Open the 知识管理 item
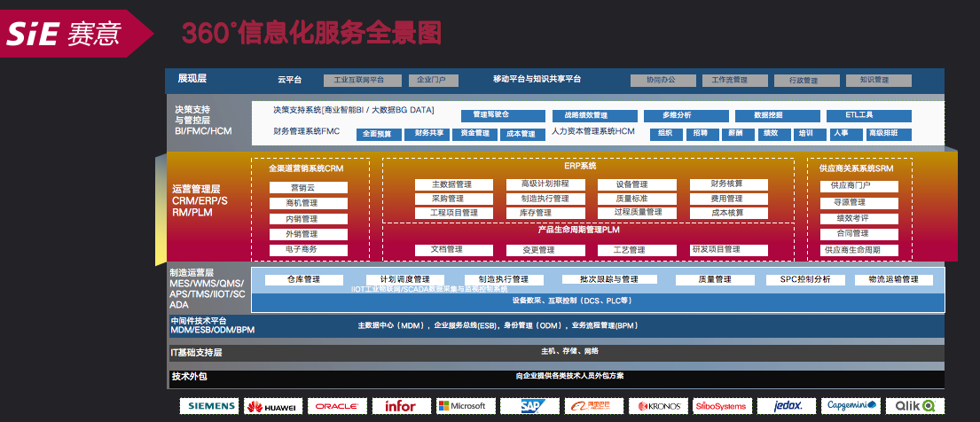Image resolution: width=980 pixels, height=422 pixels. [x=874, y=80]
